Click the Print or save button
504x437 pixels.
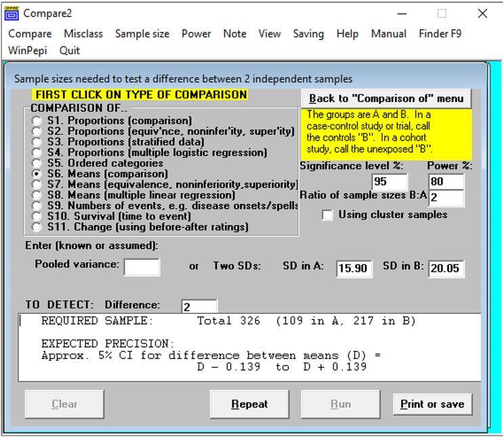point(432,404)
